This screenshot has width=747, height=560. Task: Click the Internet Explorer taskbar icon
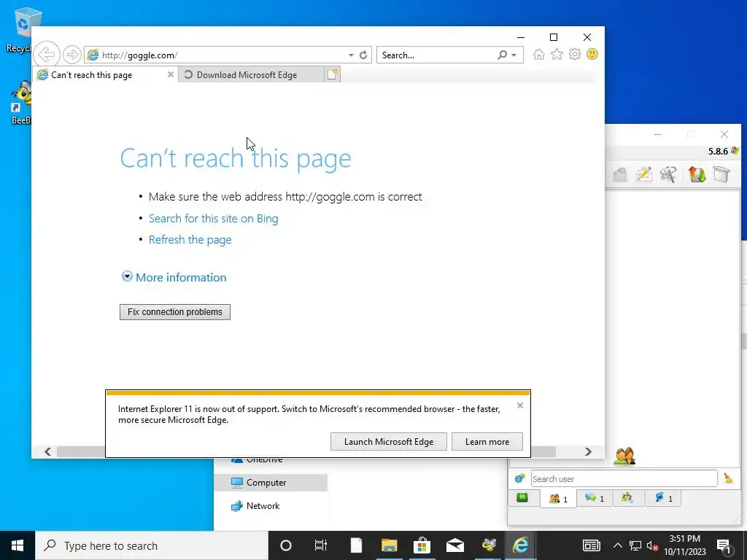point(521,545)
